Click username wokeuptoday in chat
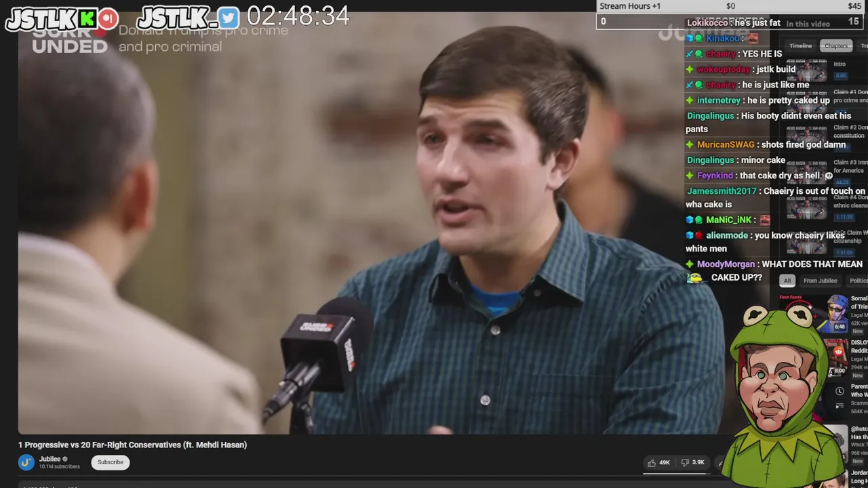 [724, 70]
